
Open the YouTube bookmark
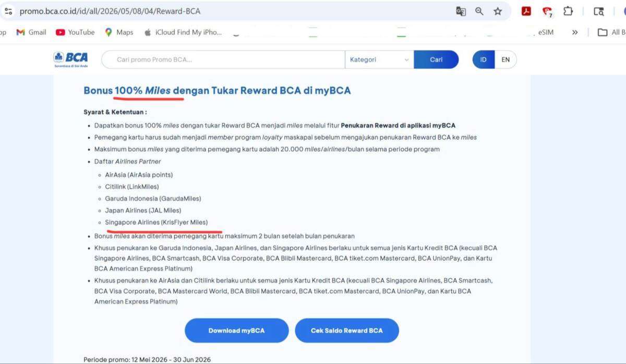75,32
